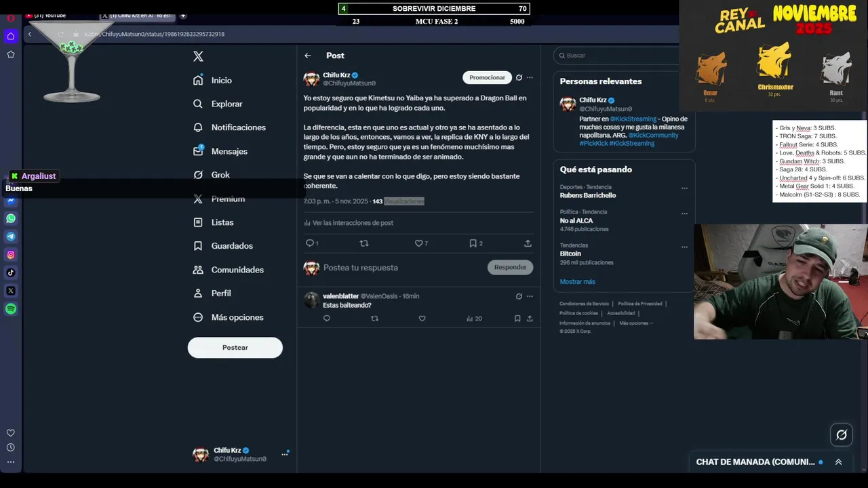Click the Grok icon on Chifu Krz's post
Viewport: 868px width, 488px height.
point(519,77)
